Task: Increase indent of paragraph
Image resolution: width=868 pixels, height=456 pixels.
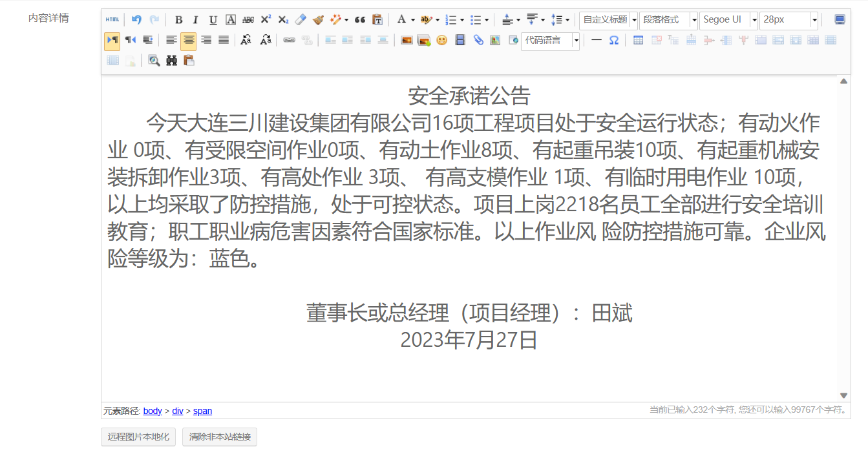Action: pos(147,40)
